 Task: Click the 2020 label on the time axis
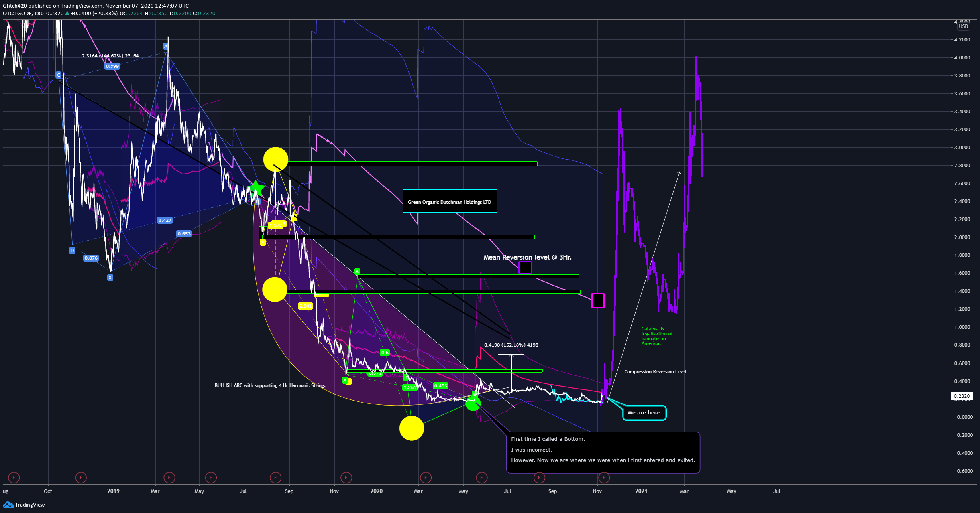click(376, 491)
